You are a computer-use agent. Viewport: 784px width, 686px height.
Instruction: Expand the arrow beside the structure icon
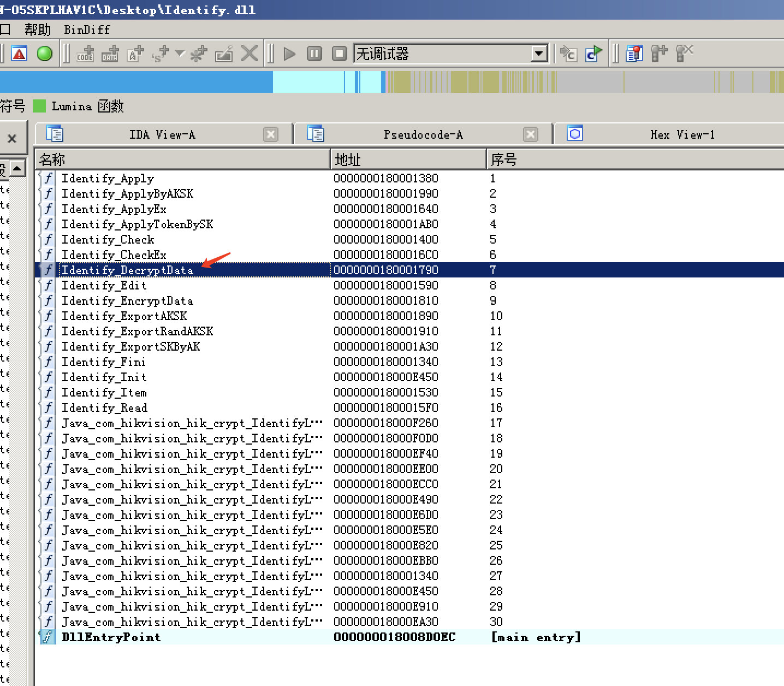point(180,54)
